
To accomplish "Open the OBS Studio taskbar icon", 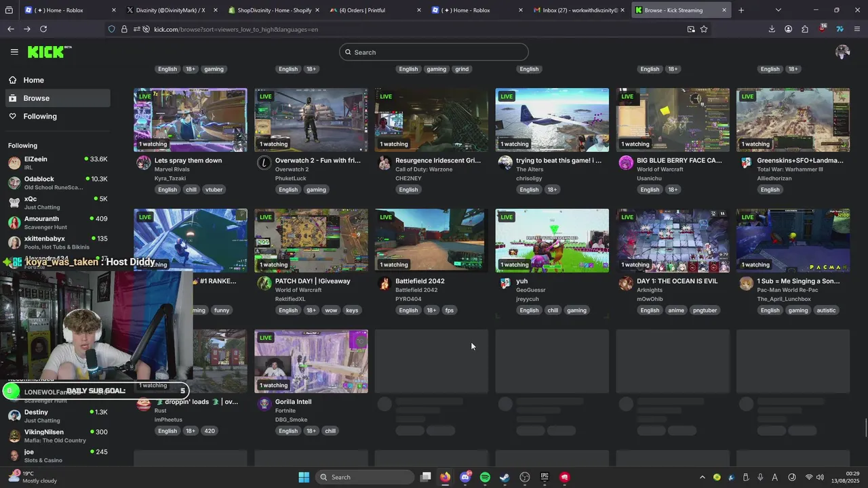I will coord(525,477).
